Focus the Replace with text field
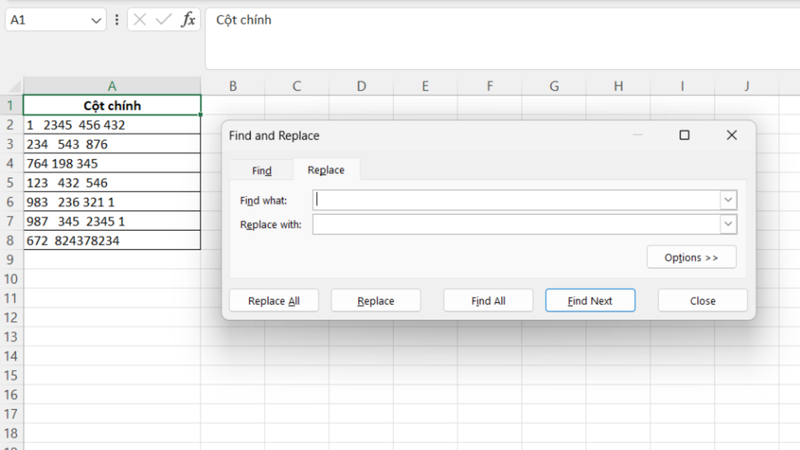The image size is (800, 450). [515, 224]
